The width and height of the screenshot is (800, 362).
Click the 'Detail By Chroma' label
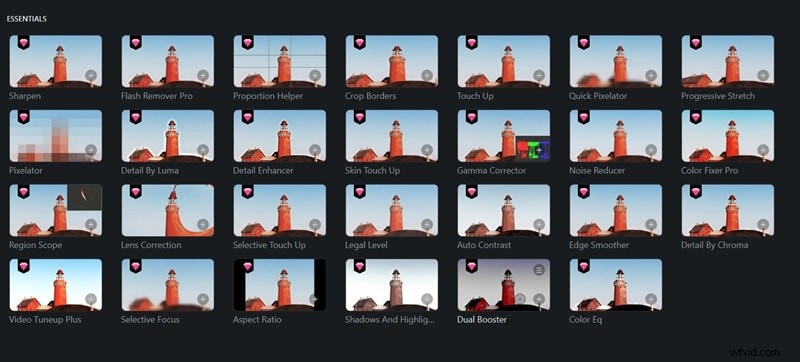715,245
